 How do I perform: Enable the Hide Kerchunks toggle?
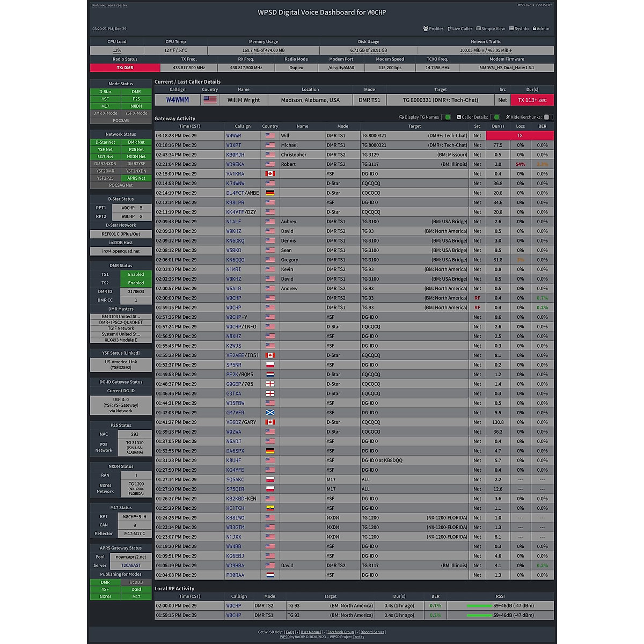pos(547,117)
